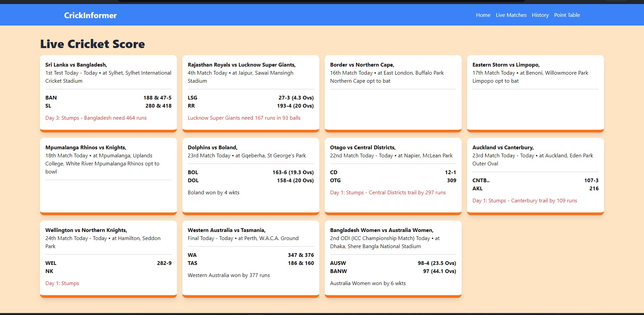Select the Sri Lanka vs Bangladesh card

108,92
